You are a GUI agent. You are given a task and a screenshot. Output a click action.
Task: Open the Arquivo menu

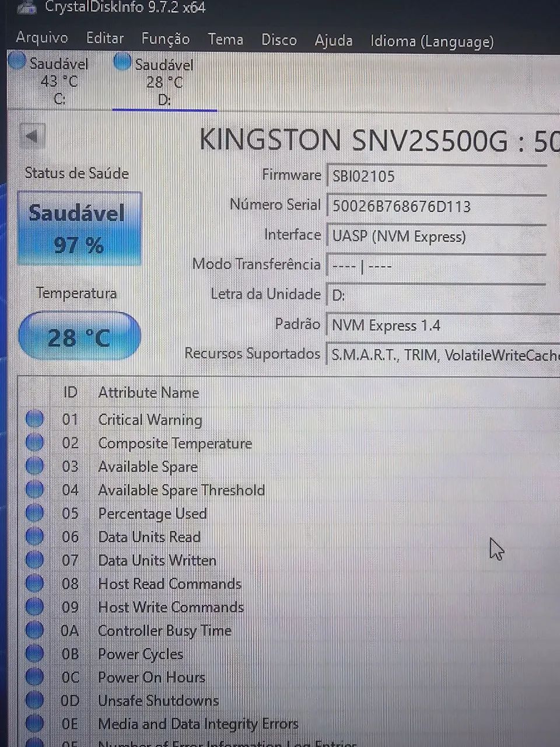(42, 38)
